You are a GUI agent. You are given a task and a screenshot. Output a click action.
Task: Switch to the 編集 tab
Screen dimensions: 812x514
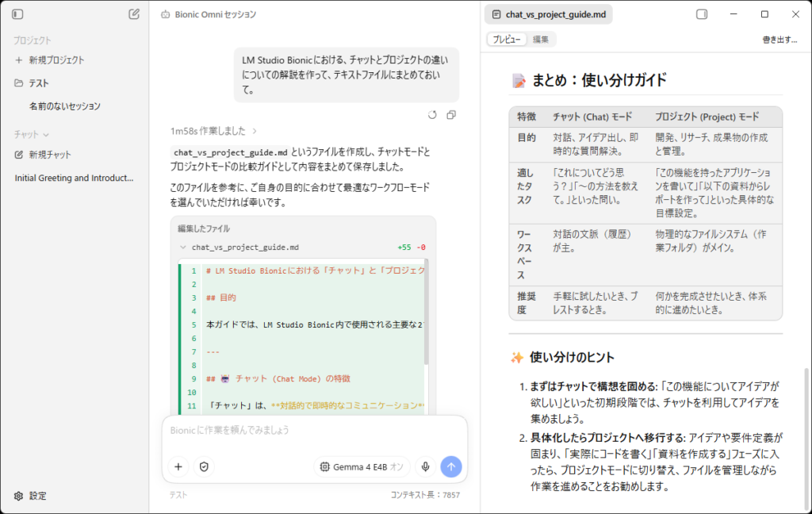tap(541, 40)
